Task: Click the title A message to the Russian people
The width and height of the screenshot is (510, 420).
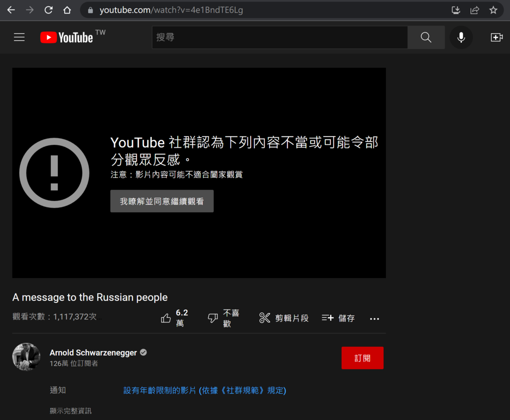Action: pyautogui.click(x=90, y=297)
